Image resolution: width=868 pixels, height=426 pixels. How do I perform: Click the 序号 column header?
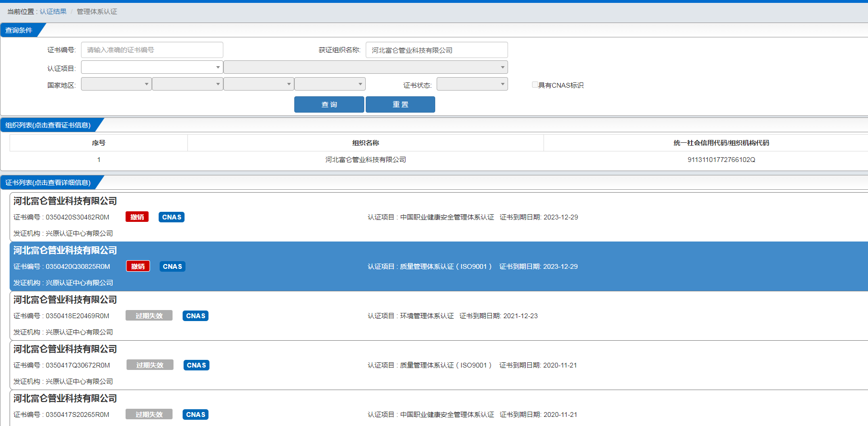point(99,143)
